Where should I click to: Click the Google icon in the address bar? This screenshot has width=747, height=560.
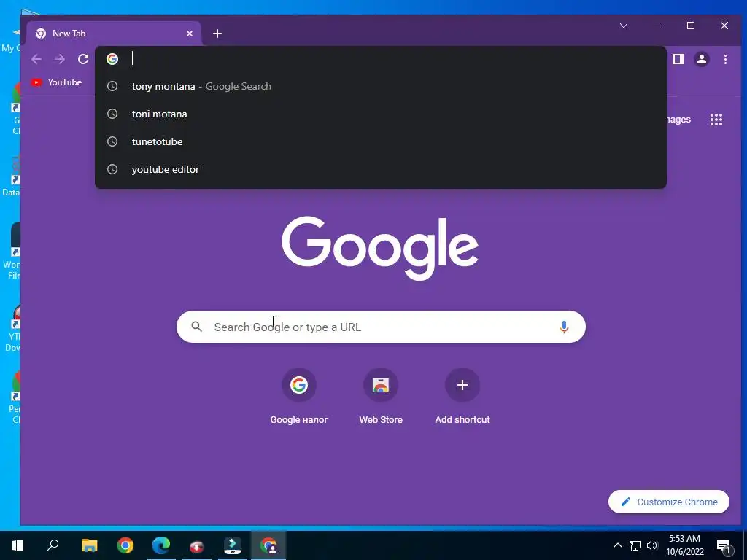tap(112, 59)
